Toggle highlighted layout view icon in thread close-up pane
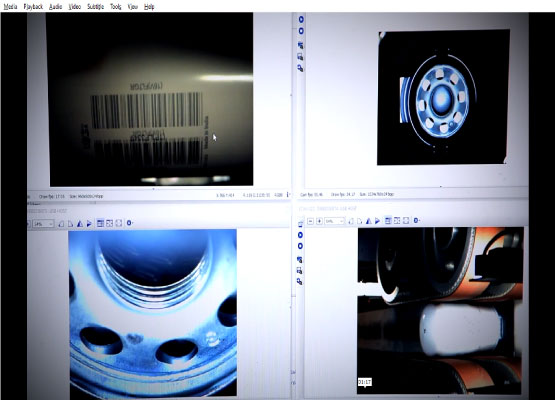 100,223
